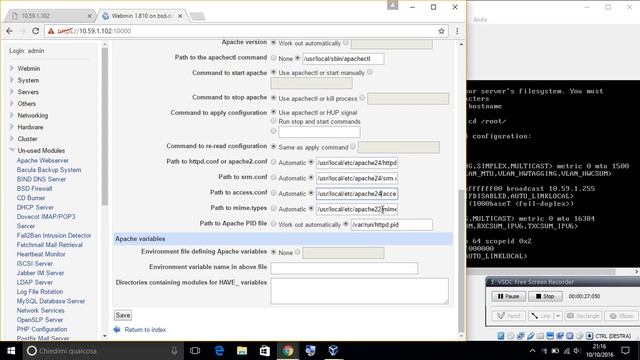640x360 pixels.
Task: Click the volume icon in the system tray
Action: click(576, 351)
